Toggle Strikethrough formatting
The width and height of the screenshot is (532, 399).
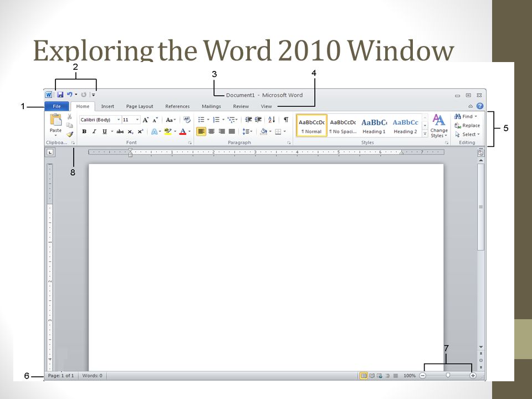coord(120,132)
